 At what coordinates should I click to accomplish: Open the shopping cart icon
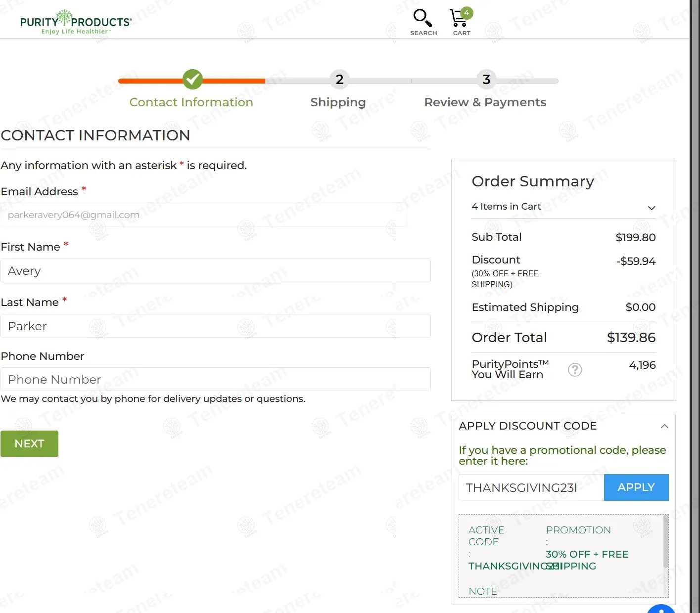coord(460,18)
